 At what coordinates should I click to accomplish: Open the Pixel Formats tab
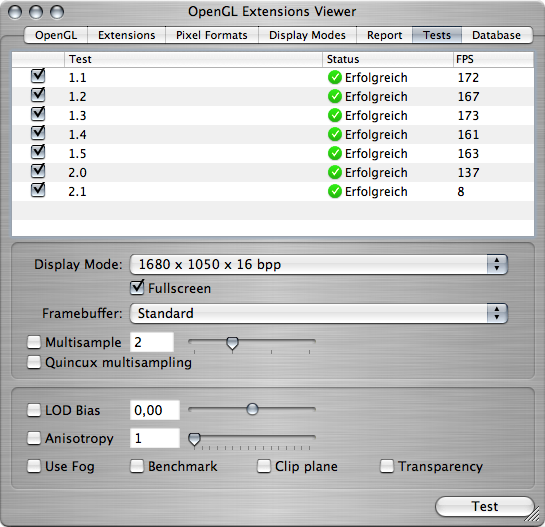coord(212,35)
